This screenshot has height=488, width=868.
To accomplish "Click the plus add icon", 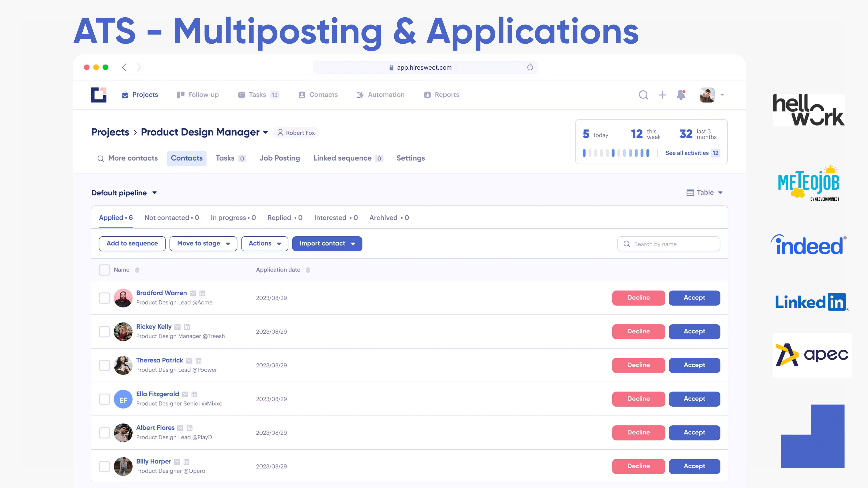I will [662, 95].
